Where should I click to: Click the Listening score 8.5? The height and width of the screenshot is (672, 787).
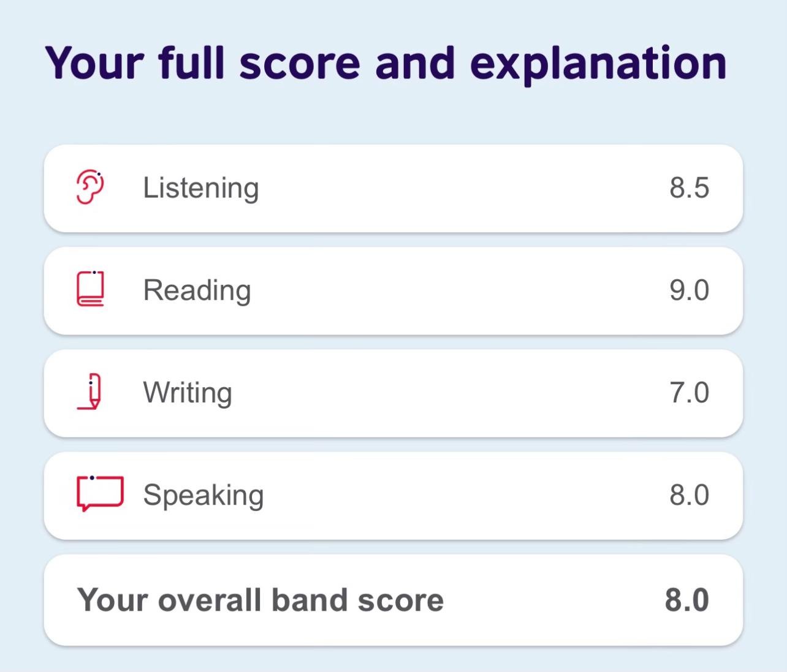click(689, 188)
